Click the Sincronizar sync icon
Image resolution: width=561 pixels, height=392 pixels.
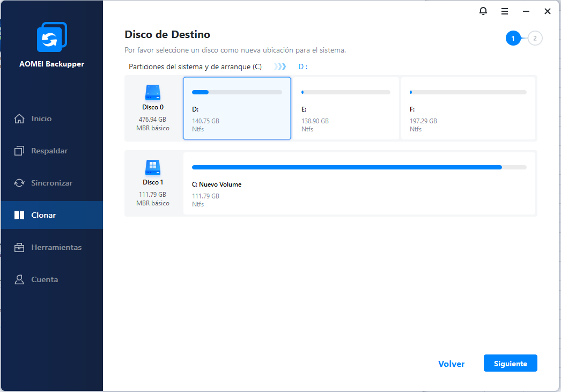(x=19, y=183)
